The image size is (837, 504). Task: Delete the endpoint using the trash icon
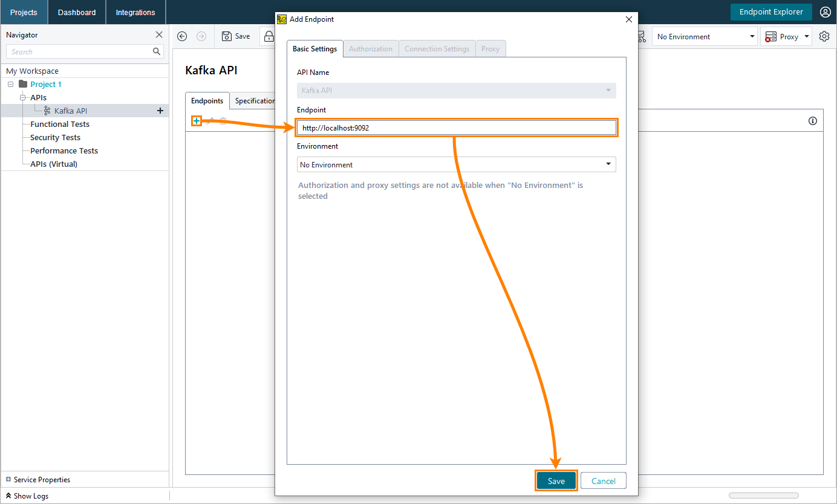(x=223, y=120)
